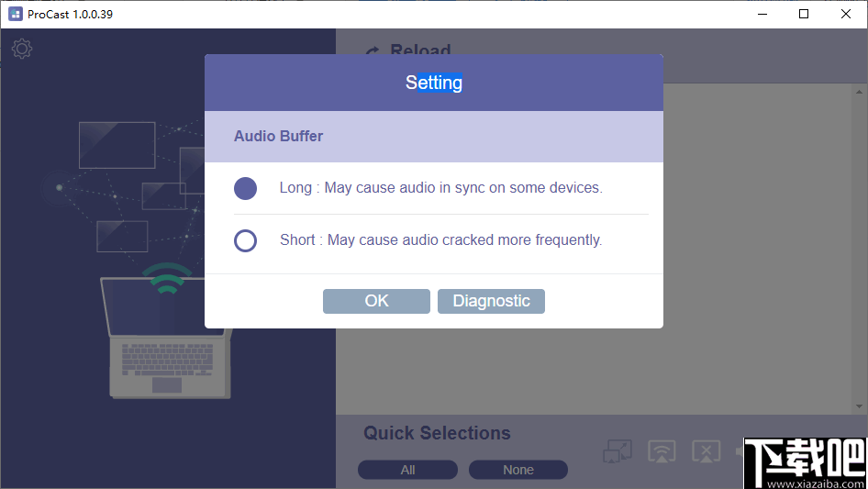
Task: Select the Short audio buffer option
Action: [245, 240]
